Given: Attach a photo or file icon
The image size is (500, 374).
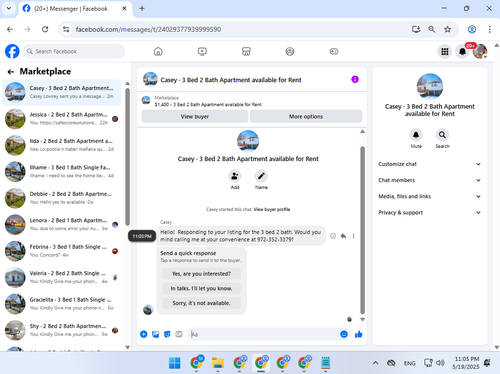Looking at the screenshot, I should click(155, 334).
